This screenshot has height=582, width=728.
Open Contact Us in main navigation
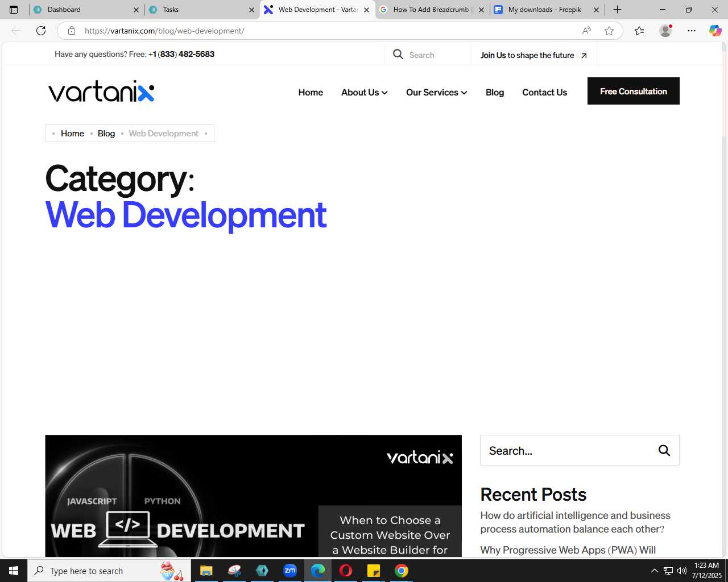pos(544,92)
